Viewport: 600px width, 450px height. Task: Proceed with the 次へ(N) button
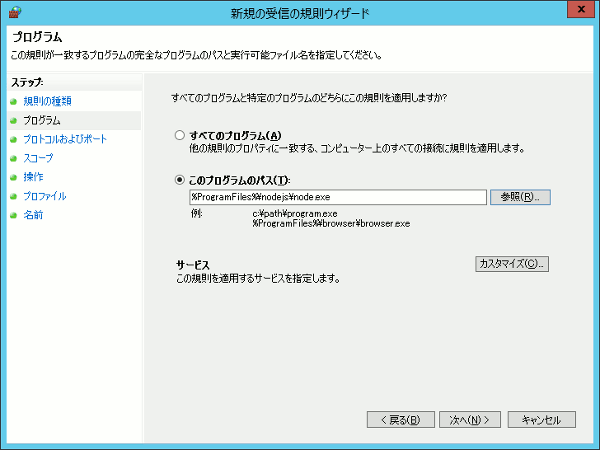tap(470, 420)
